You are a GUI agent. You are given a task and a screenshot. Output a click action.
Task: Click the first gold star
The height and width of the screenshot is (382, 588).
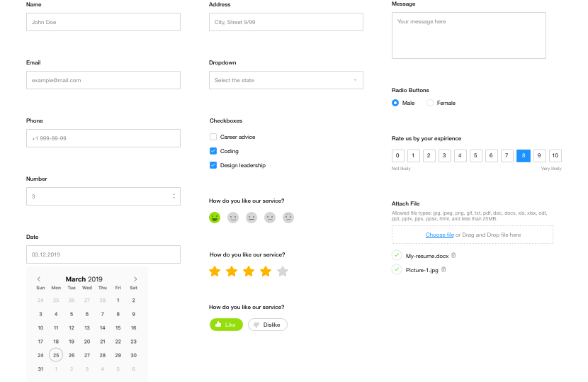click(215, 271)
